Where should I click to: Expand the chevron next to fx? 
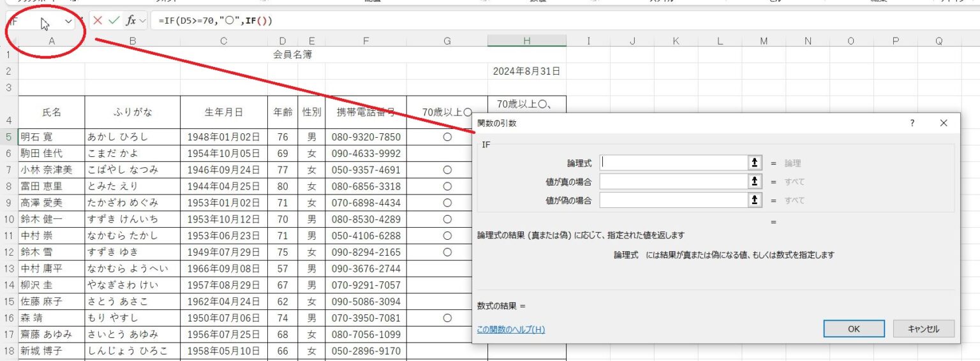[142, 20]
